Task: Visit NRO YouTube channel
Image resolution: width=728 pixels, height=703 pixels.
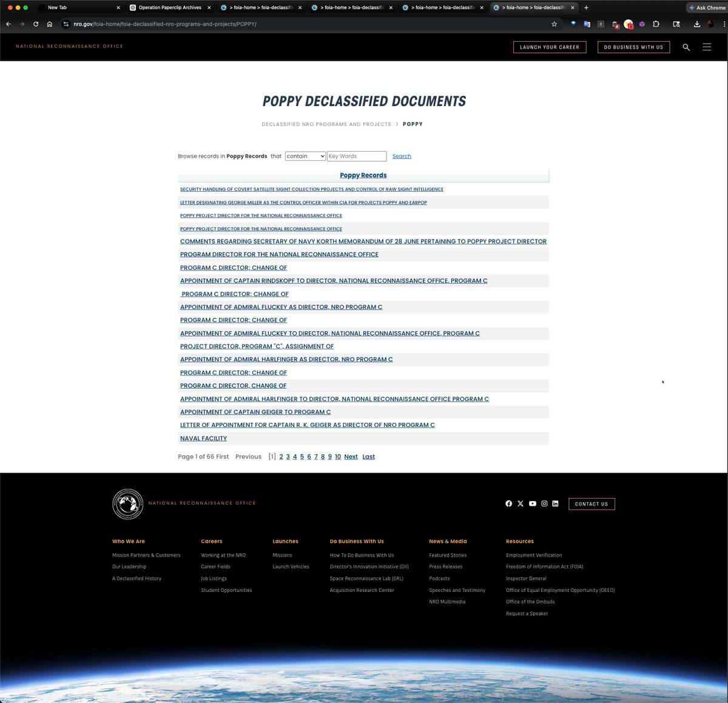Action: (533, 503)
